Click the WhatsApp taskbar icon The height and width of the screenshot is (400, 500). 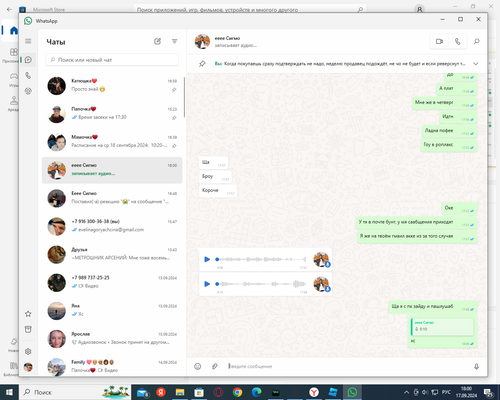[x=352, y=392]
